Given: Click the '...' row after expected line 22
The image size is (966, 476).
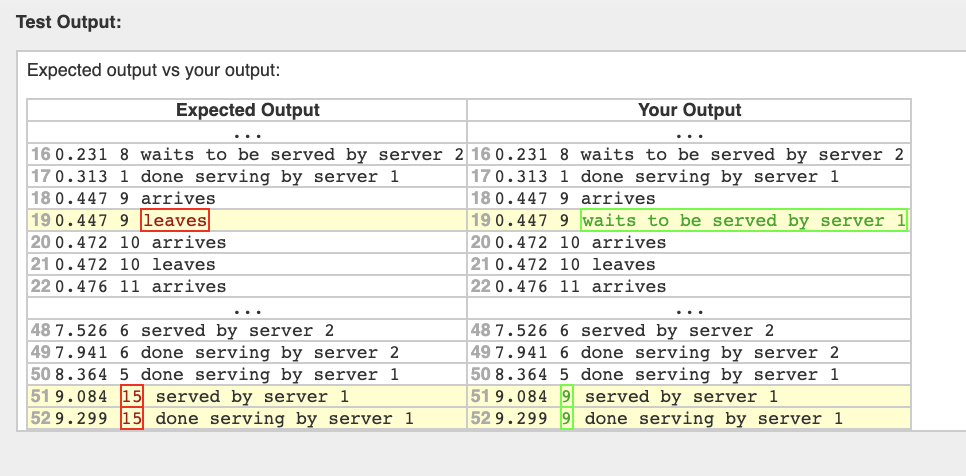Looking at the screenshot, I should [248, 309].
